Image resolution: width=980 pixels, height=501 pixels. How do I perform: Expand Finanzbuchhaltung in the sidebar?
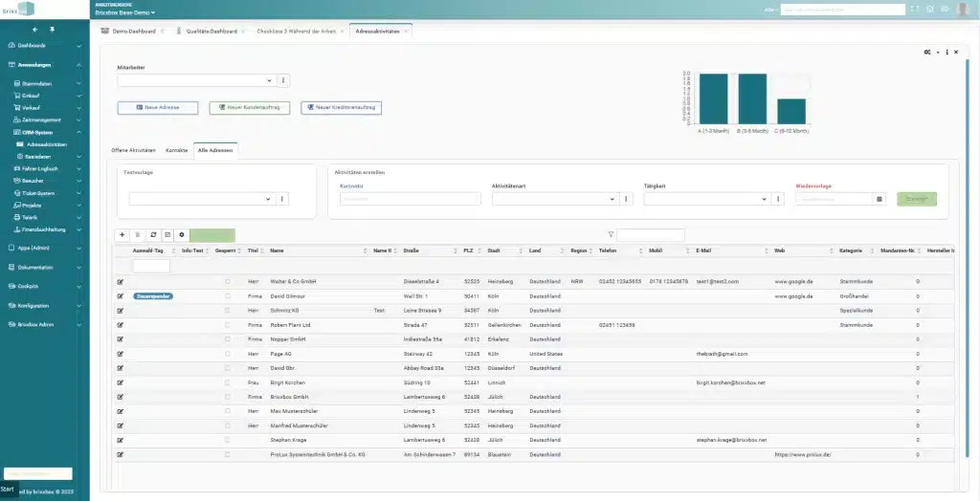click(48, 229)
